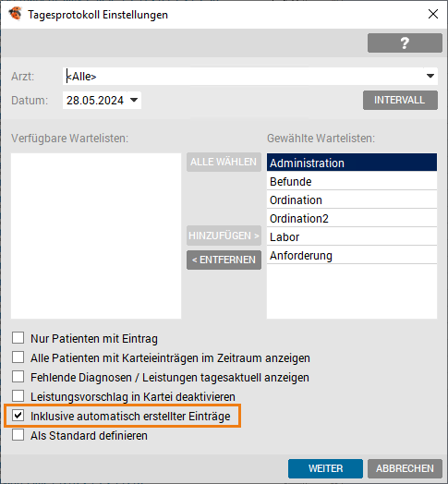Screen dimensions: 448x484
Task: Enable Nur Patienten mit Eintrag checkbox
Action: coord(18,338)
